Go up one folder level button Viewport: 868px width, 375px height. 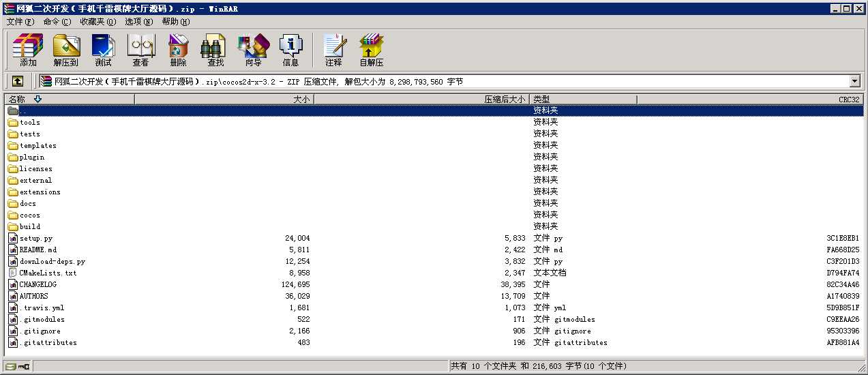pos(18,81)
